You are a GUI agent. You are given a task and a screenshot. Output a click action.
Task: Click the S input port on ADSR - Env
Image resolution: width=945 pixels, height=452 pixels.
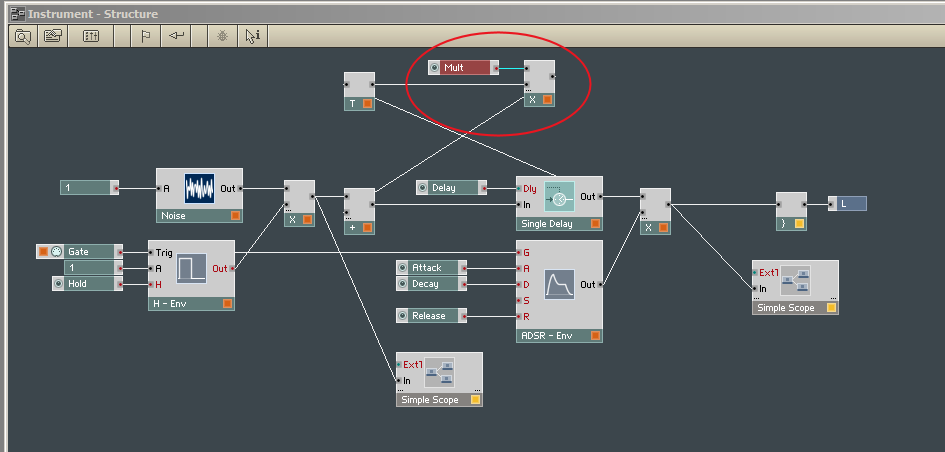[519, 300]
